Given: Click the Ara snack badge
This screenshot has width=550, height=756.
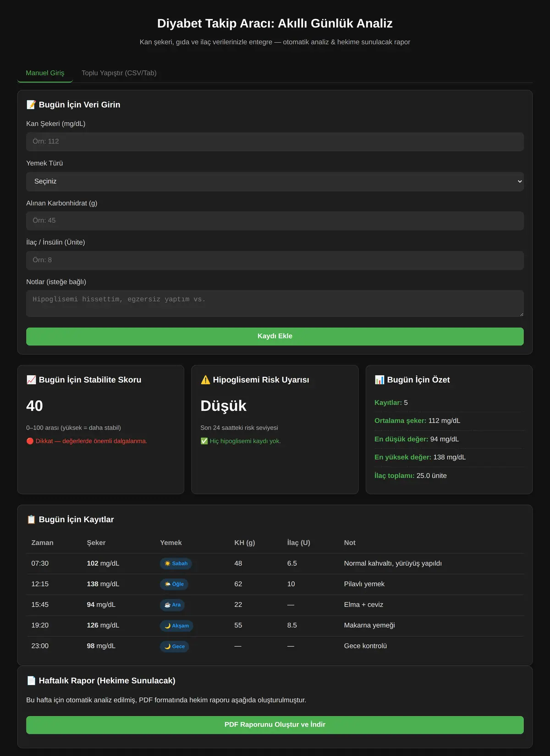Looking at the screenshot, I should pyautogui.click(x=172, y=605).
